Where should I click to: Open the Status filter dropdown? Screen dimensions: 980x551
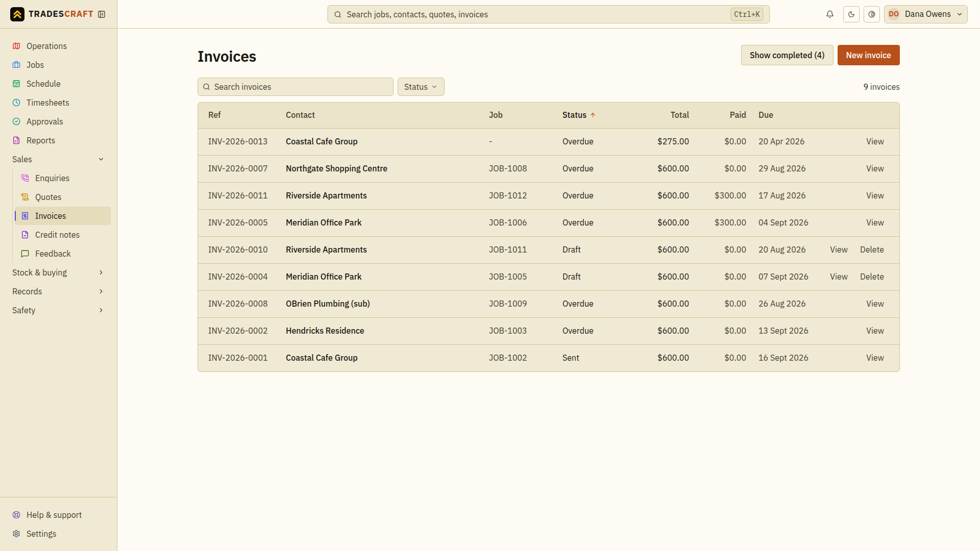[421, 87]
